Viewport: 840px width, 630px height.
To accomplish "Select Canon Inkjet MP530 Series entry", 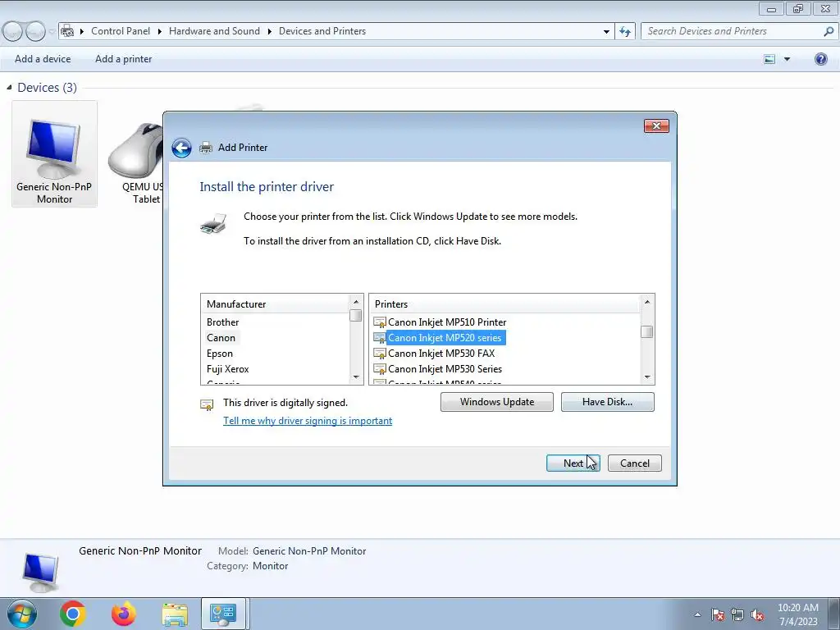I will pos(445,369).
